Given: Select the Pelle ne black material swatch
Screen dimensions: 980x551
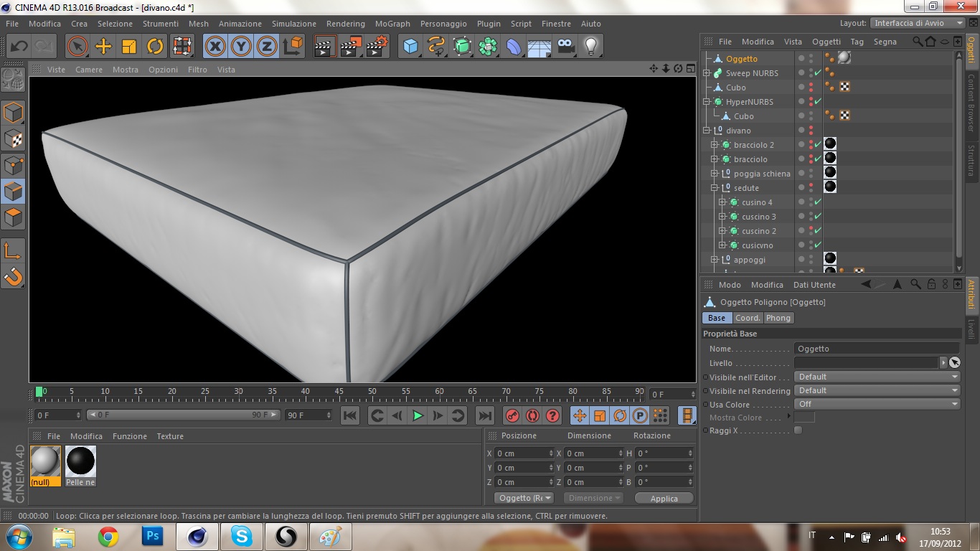Looking at the screenshot, I should point(80,461).
